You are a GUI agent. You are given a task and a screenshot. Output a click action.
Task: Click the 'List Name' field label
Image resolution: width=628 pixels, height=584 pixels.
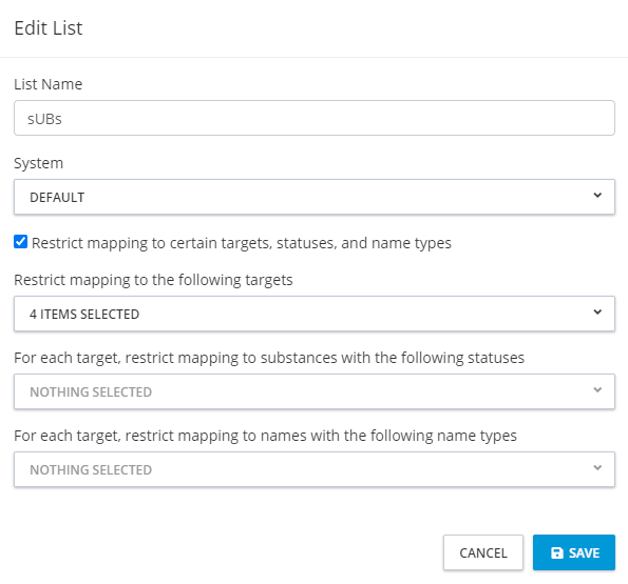click(48, 84)
